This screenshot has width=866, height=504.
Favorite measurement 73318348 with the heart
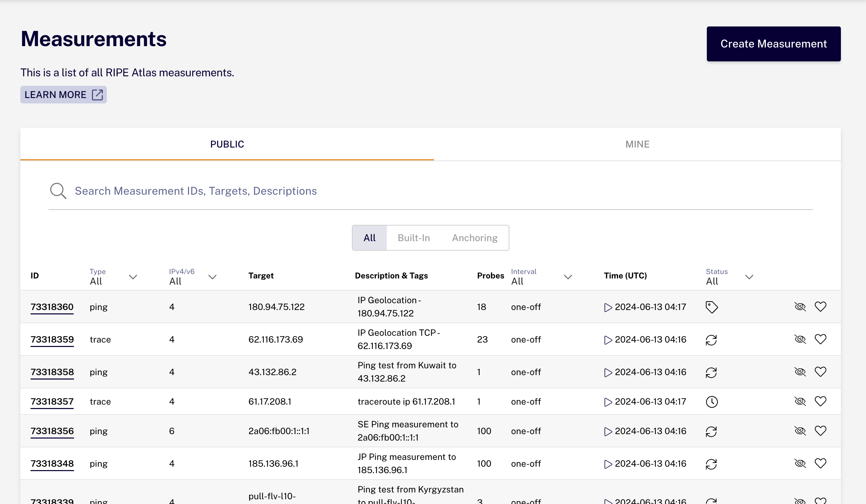pyautogui.click(x=821, y=463)
